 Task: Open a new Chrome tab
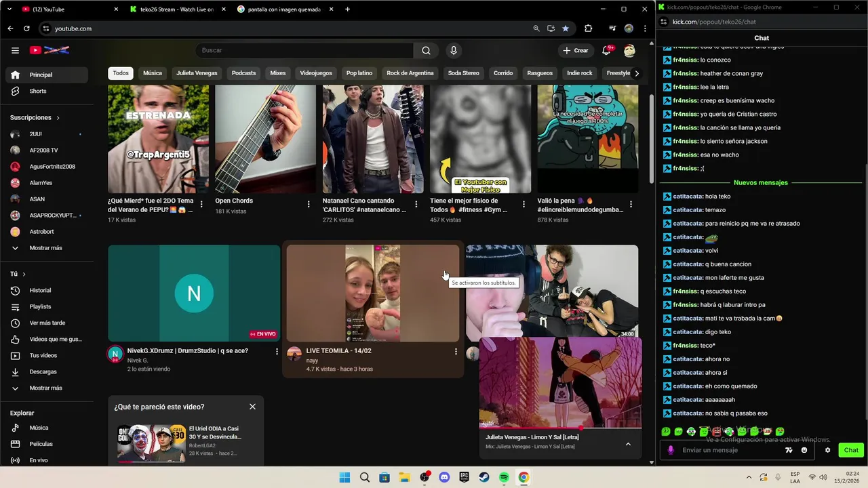pos(347,9)
